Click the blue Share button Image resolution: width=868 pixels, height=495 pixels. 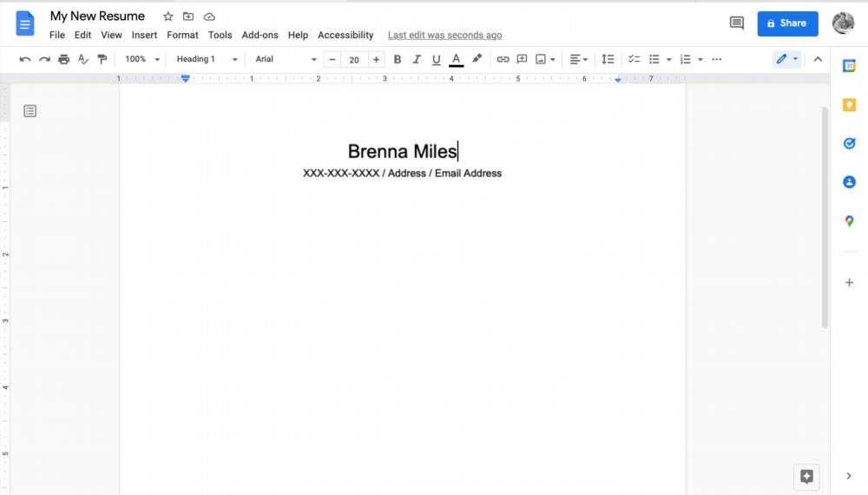(787, 23)
